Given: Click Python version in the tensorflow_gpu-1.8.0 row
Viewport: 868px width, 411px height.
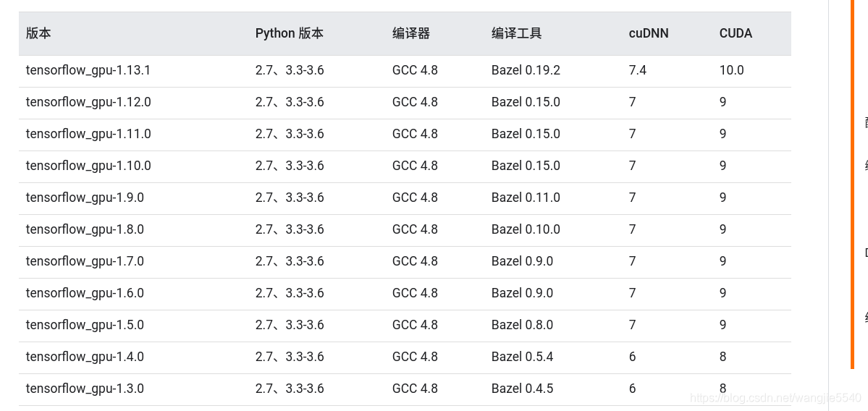Looking at the screenshot, I should [290, 229].
